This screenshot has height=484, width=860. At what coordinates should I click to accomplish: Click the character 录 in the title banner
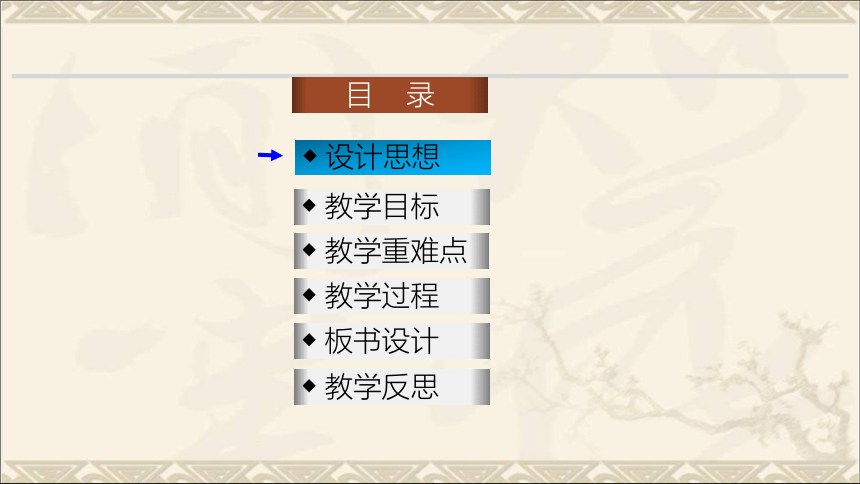tap(420, 95)
